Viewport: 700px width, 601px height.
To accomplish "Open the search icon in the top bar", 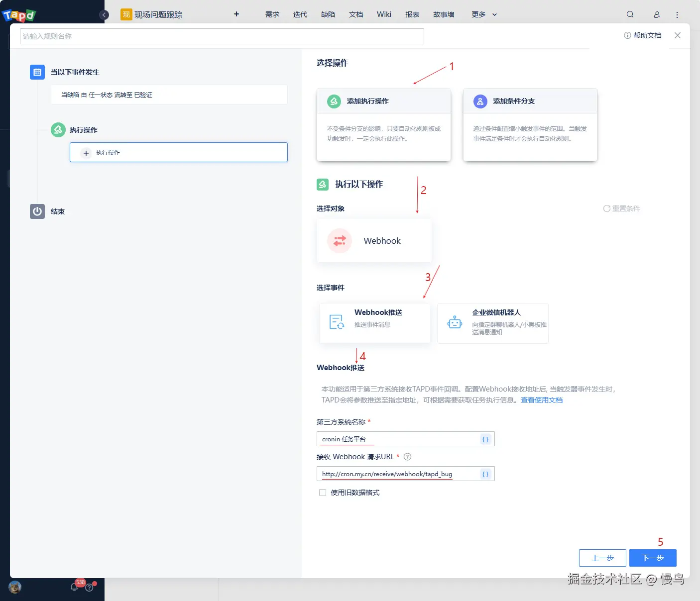I will (630, 14).
